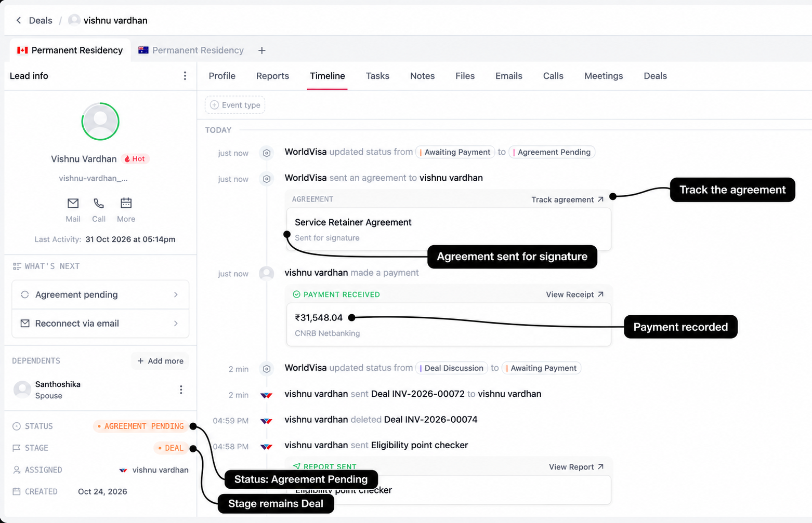Open the Service Retainer Agreement card
812x523 pixels.
449,230
